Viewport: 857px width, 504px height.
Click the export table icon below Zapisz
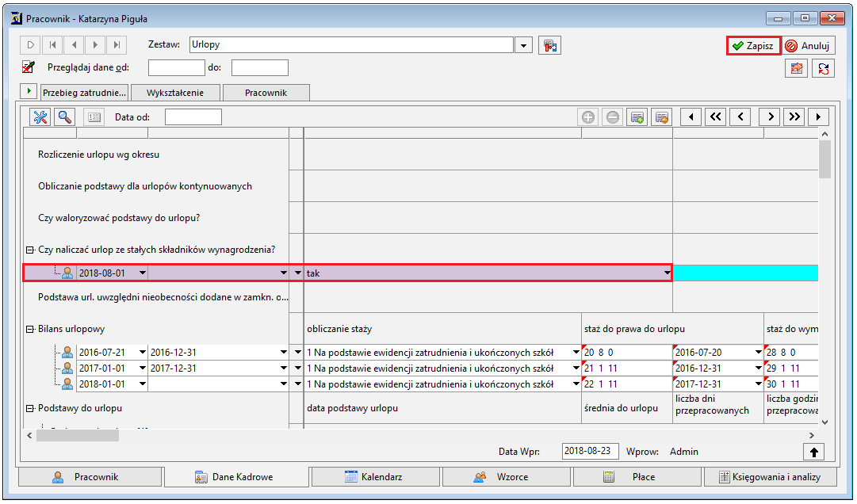(x=796, y=68)
